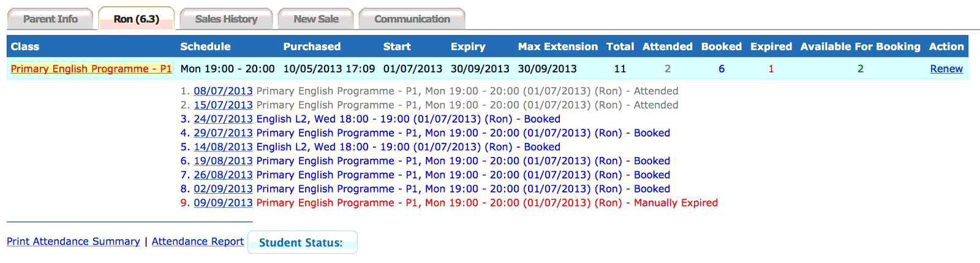Click the Attended column header
Screen dimensions: 980x263
[668, 47]
